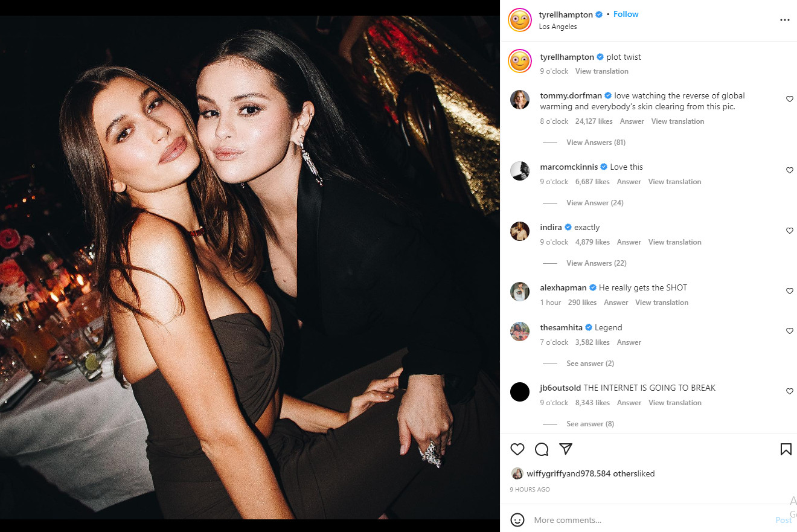
Task: Share post via paper plane icon
Action: tap(566, 449)
